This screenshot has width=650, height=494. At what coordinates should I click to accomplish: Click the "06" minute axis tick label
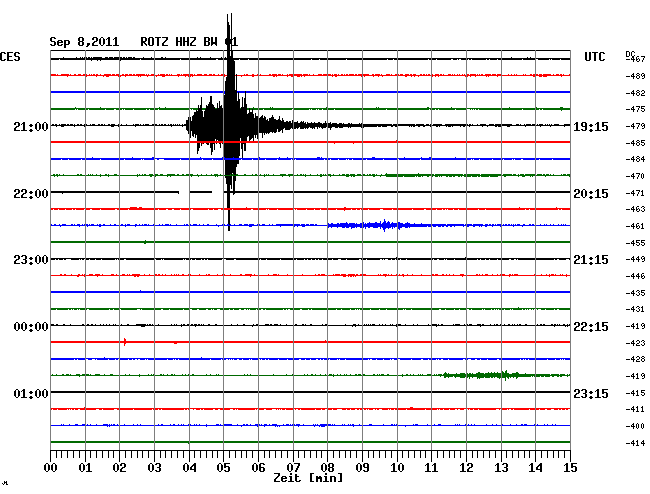[258, 468]
